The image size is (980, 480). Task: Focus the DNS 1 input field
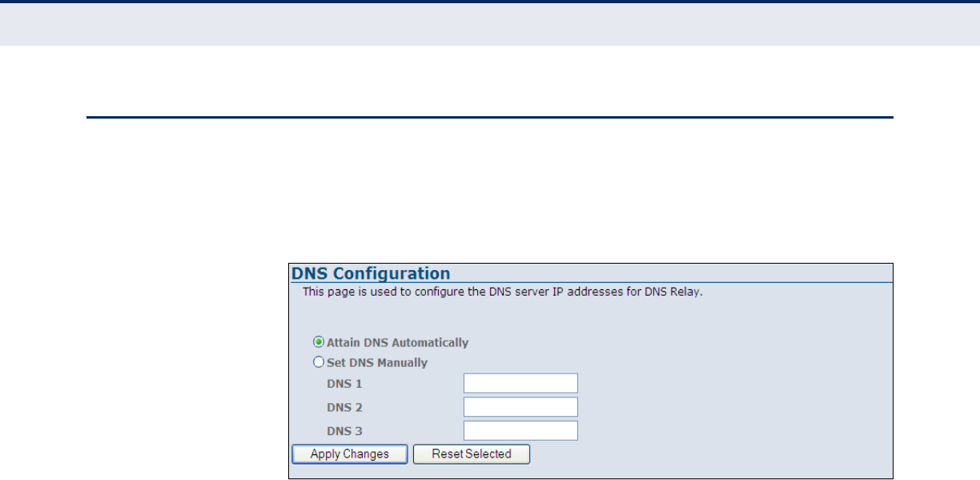click(x=520, y=383)
